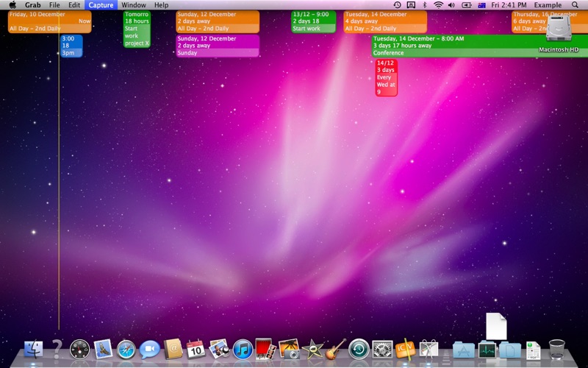Launch iPhoto from the Dock
The height and width of the screenshot is (368, 588).
pyautogui.click(x=289, y=349)
